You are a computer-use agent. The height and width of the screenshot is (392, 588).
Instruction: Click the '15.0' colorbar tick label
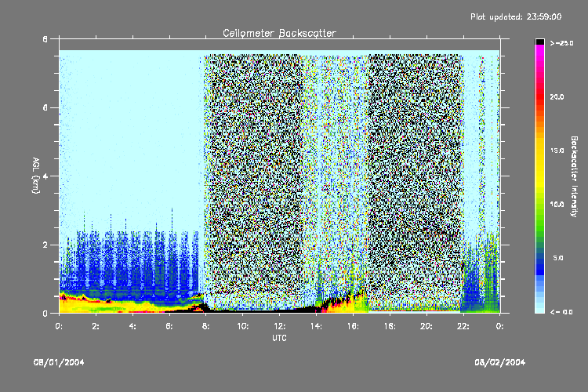pos(557,151)
